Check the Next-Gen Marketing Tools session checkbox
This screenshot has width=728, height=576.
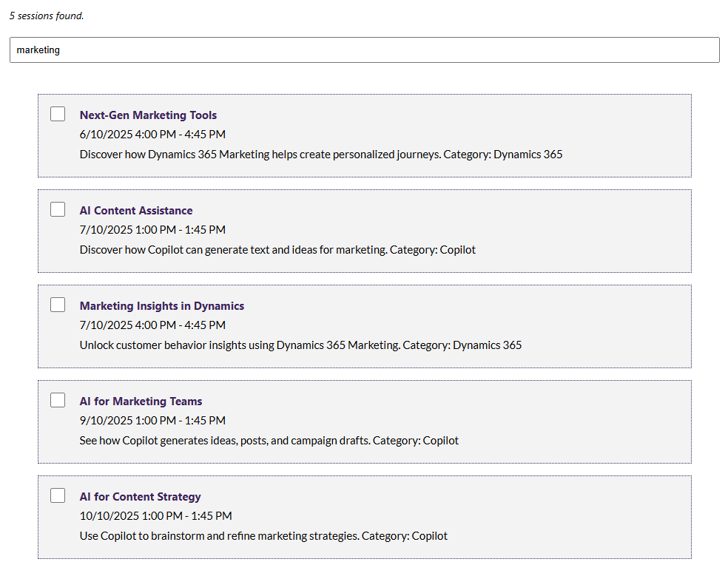click(58, 114)
